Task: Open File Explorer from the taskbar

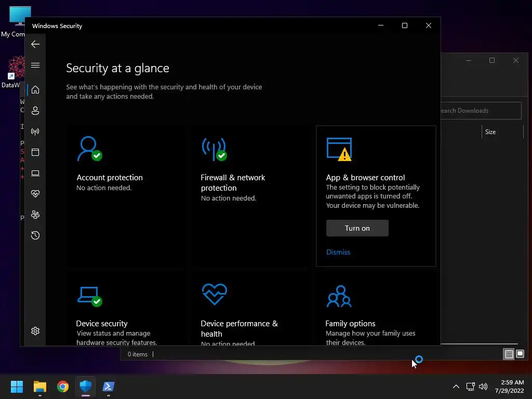Action: (39, 387)
